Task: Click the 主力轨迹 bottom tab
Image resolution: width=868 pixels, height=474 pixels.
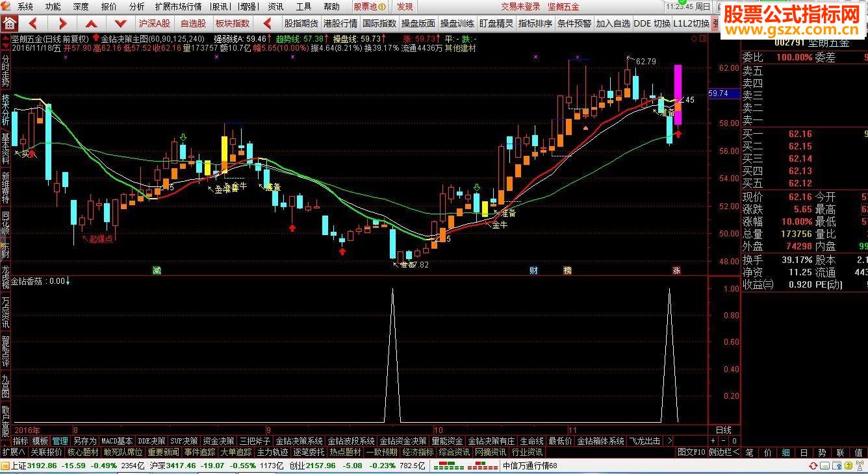Action: (x=273, y=452)
